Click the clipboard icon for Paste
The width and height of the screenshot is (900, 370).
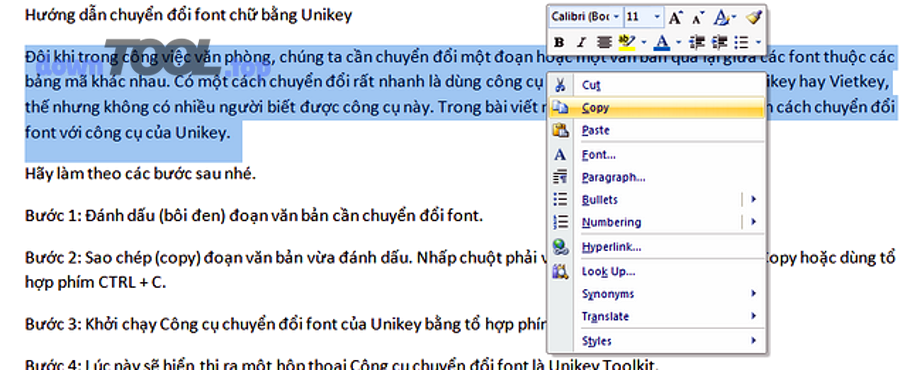click(x=560, y=130)
